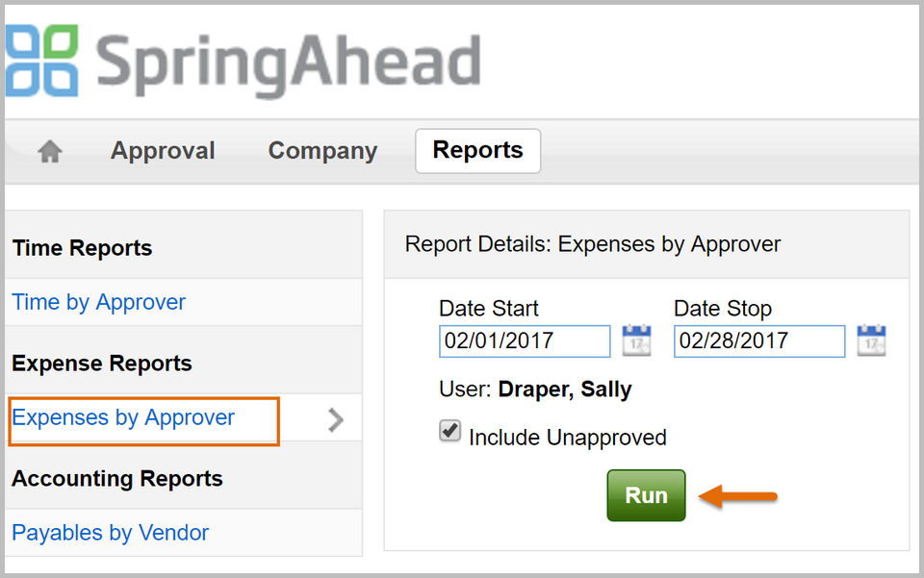Switch to the Approval tab
The image size is (924, 578).
click(x=163, y=151)
